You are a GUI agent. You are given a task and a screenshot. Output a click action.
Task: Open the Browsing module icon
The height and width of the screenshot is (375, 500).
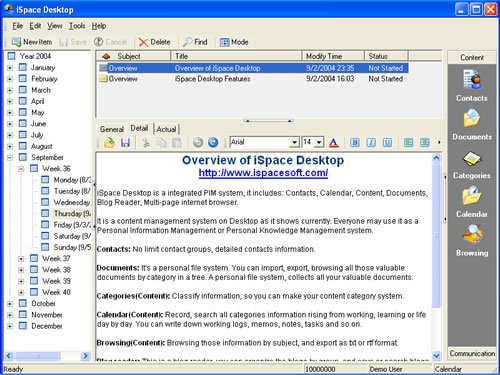click(472, 241)
